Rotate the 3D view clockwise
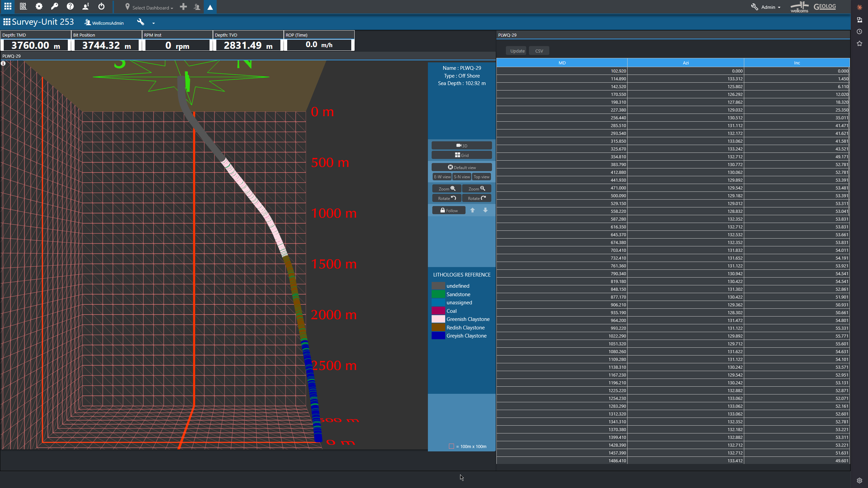This screenshot has height=488, width=868. 476,198
